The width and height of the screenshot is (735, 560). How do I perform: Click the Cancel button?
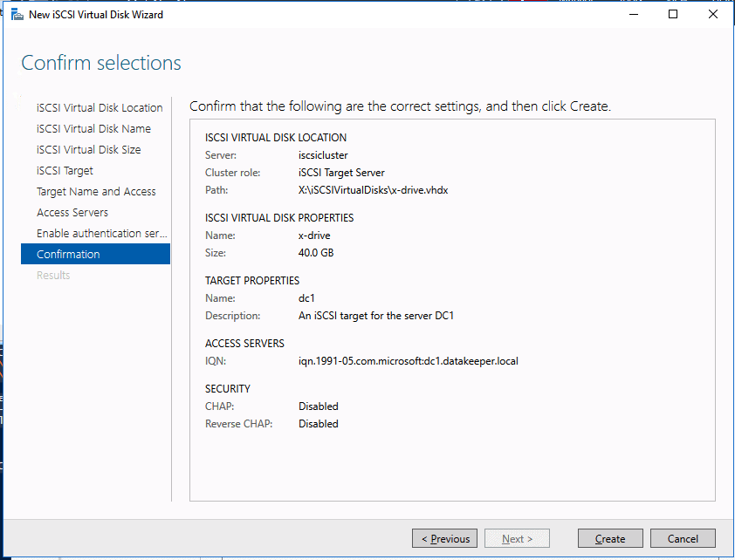pyautogui.click(x=683, y=538)
